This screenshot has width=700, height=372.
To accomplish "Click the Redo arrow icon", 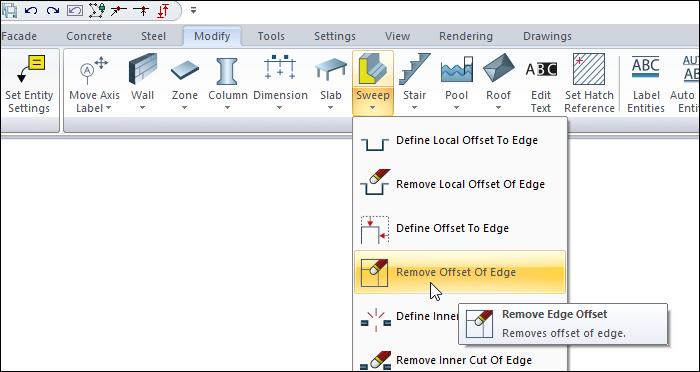I will (x=53, y=10).
